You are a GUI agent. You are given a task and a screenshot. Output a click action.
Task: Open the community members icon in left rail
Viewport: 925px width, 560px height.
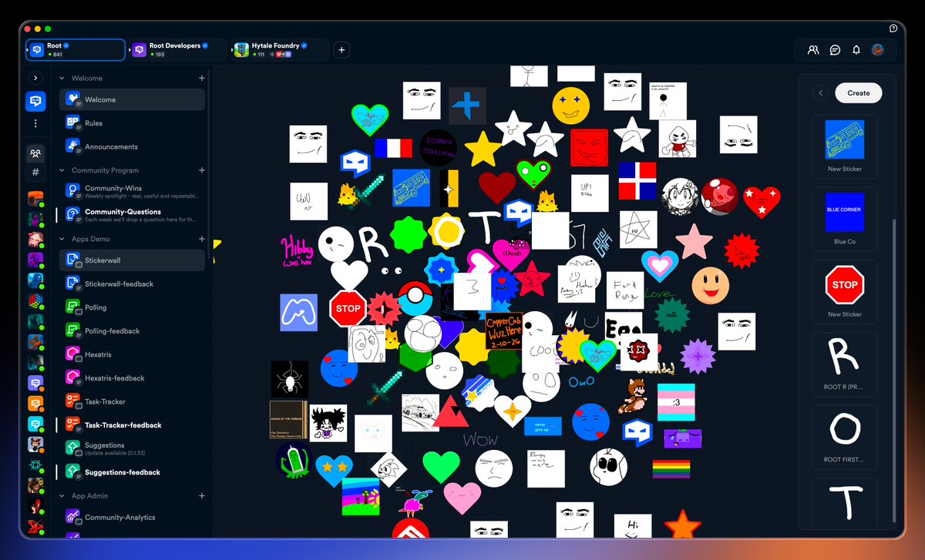coord(35,153)
